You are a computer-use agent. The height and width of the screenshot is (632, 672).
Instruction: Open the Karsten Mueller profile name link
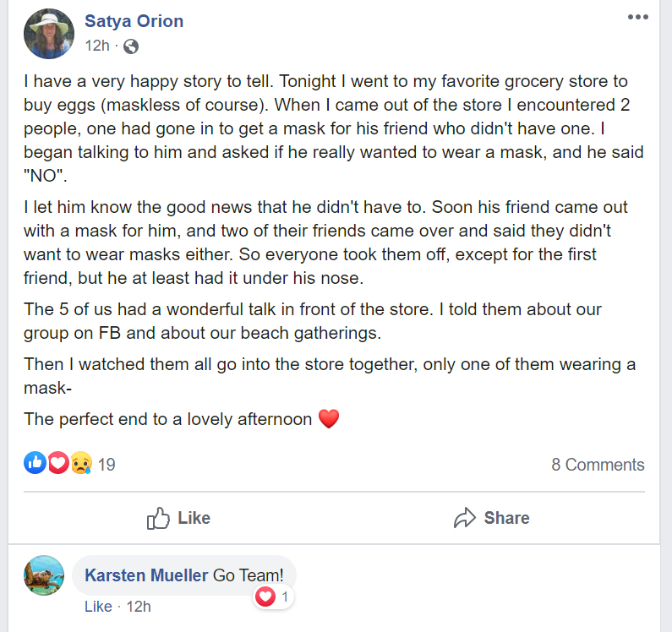146,575
